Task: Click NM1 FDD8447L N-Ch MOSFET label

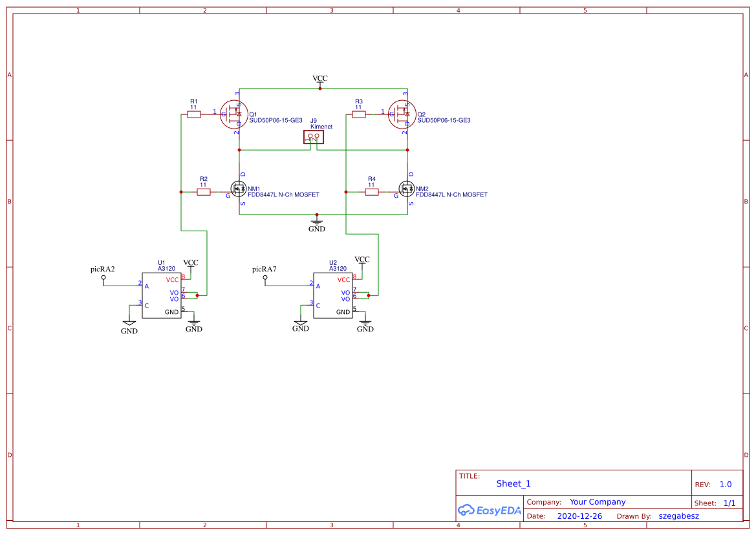Action: (283, 194)
